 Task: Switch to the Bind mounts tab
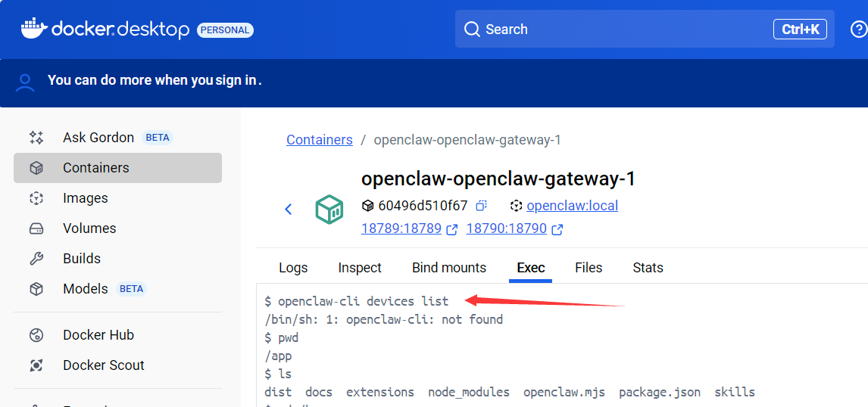(x=449, y=268)
